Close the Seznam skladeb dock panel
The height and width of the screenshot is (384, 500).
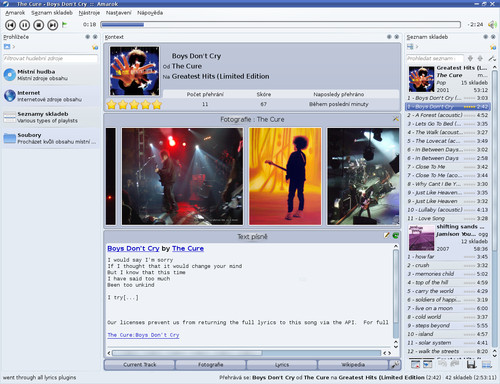tap(493, 37)
